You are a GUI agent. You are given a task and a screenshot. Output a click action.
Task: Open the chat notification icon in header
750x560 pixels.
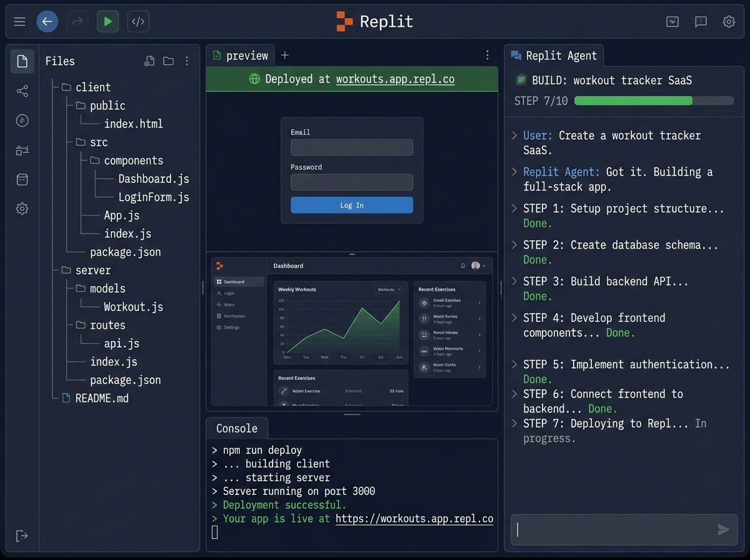[701, 22]
